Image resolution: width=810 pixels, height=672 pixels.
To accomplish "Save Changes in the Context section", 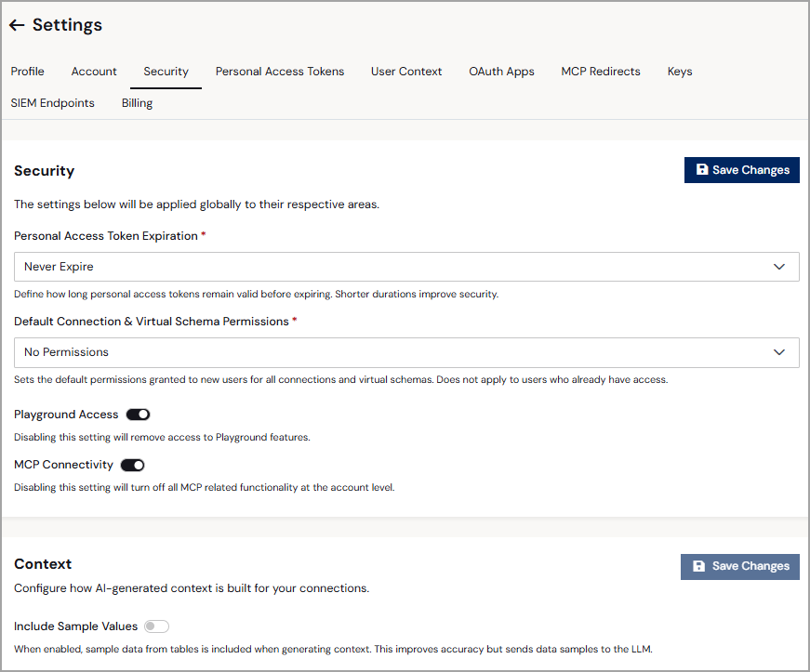I will click(739, 566).
